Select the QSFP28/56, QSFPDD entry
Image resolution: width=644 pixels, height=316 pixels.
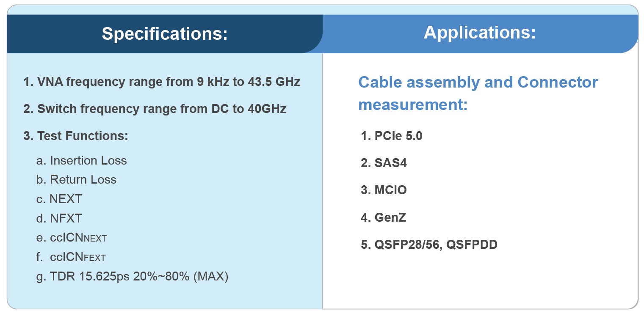pos(429,245)
